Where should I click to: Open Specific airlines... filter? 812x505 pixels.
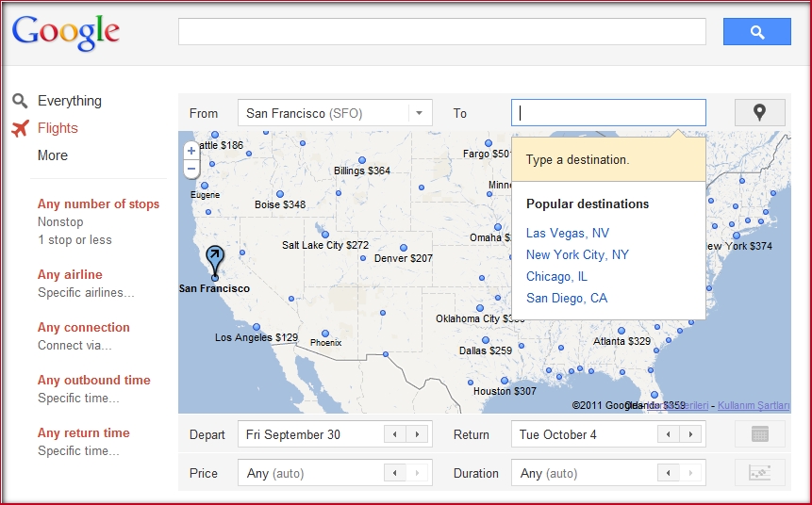tap(86, 293)
